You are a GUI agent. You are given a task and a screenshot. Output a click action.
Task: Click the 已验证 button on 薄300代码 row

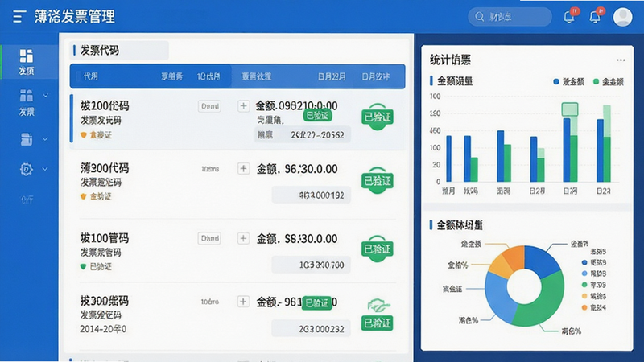(378, 181)
